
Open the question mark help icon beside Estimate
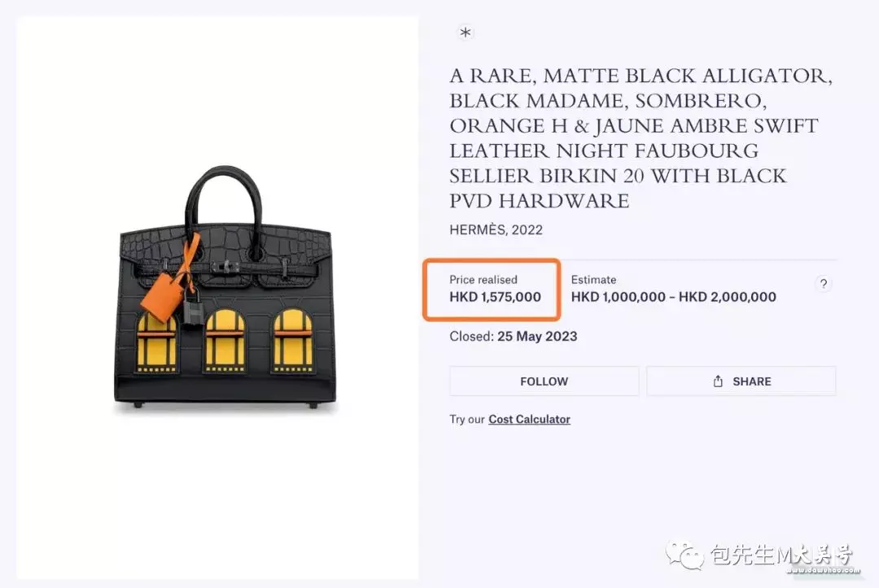(x=823, y=284)
